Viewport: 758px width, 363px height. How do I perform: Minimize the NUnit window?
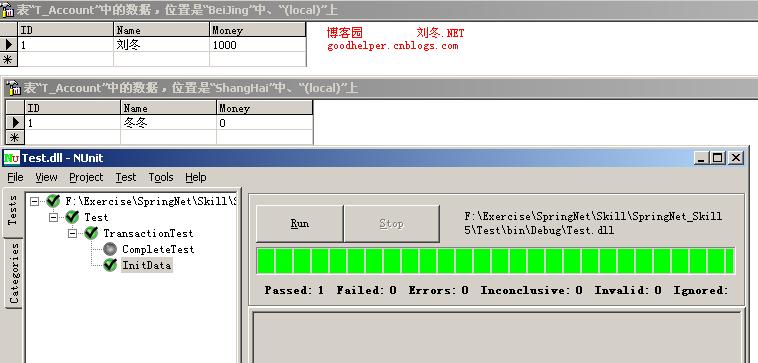point(702,158)
